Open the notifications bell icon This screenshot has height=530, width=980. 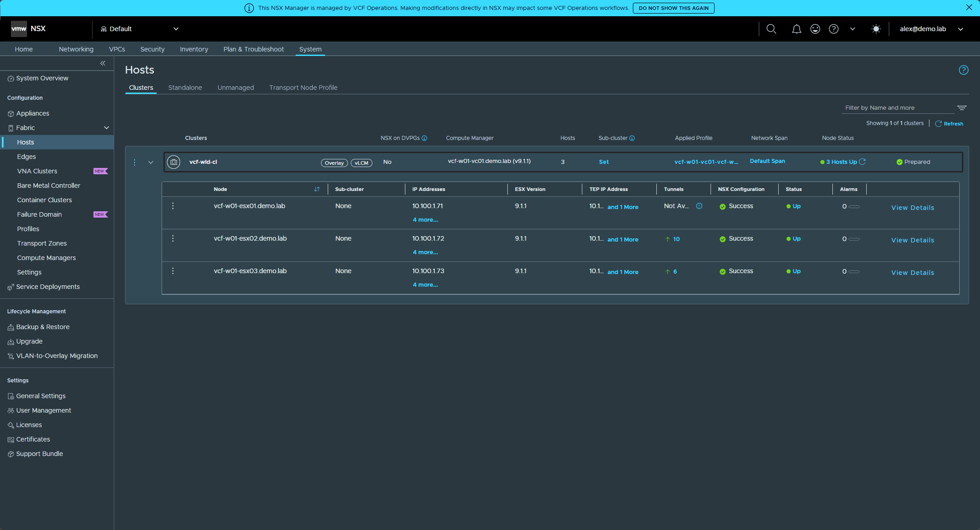click(797, 29)
